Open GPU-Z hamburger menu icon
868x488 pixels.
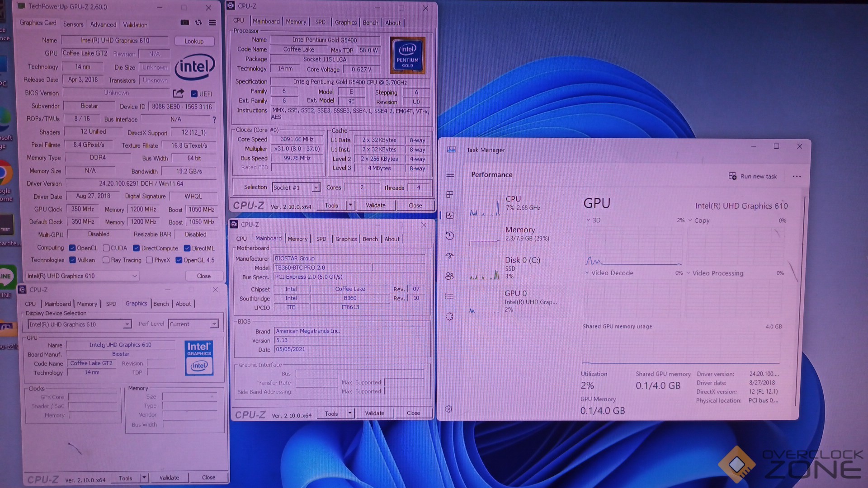(212, 23)
